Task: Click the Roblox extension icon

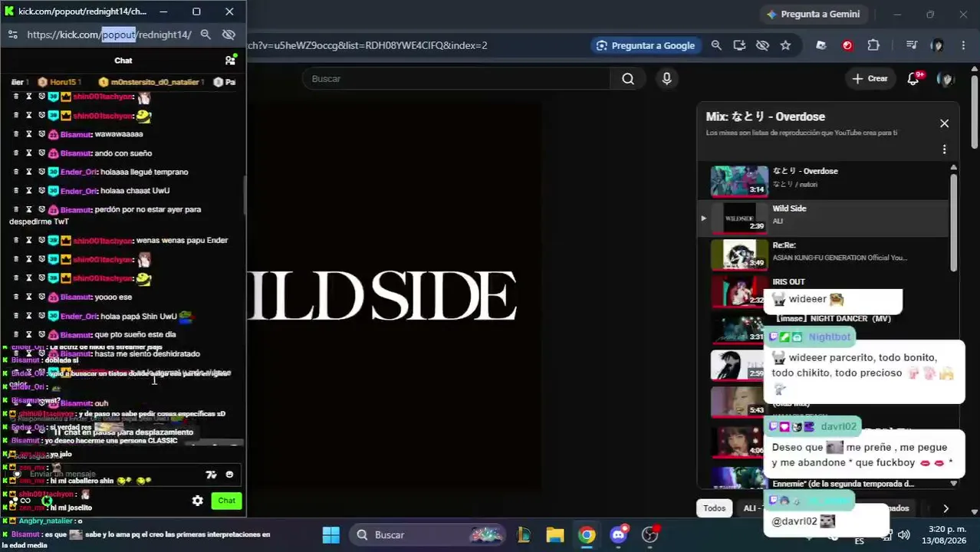Action: tap(821, 45)
